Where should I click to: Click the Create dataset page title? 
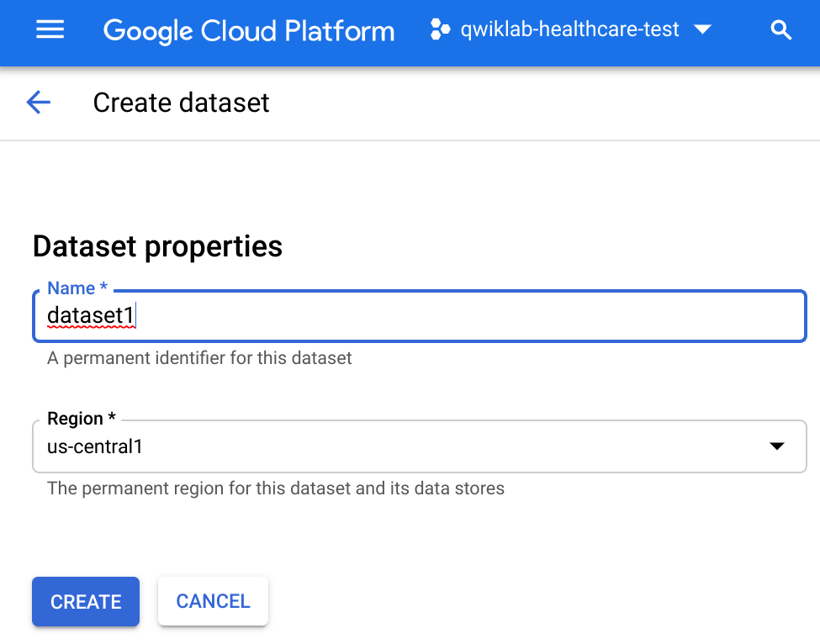click(x=181, y=103)
